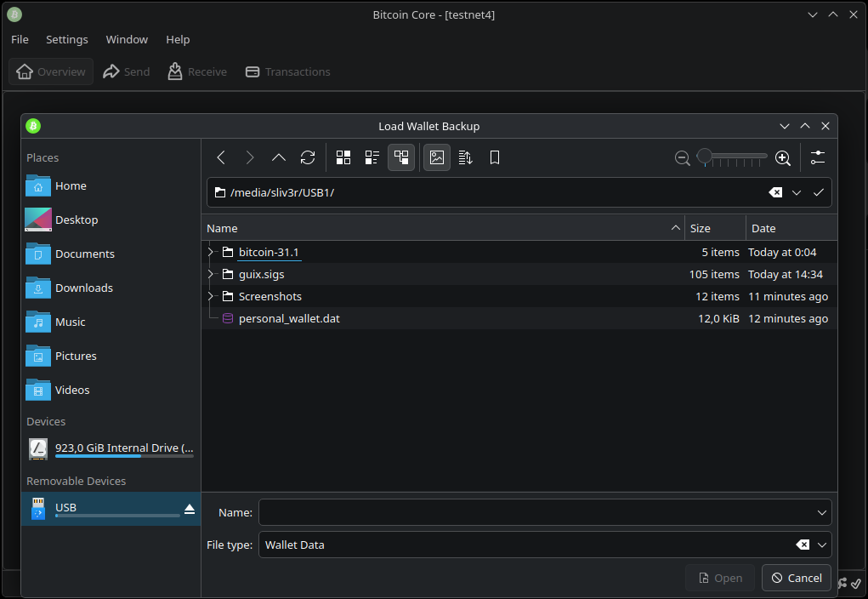Select the guix.sigs folder row
This screenshot has height=599, width=868.
pyautogui.click(x=519, y=274)
